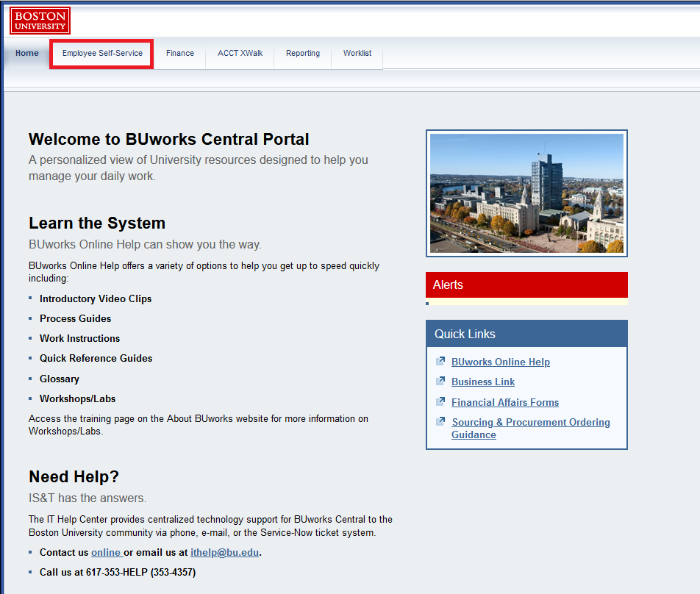Follow the Business Link quick link
Viewport: 700px width, 594px height.
[483, 382]
